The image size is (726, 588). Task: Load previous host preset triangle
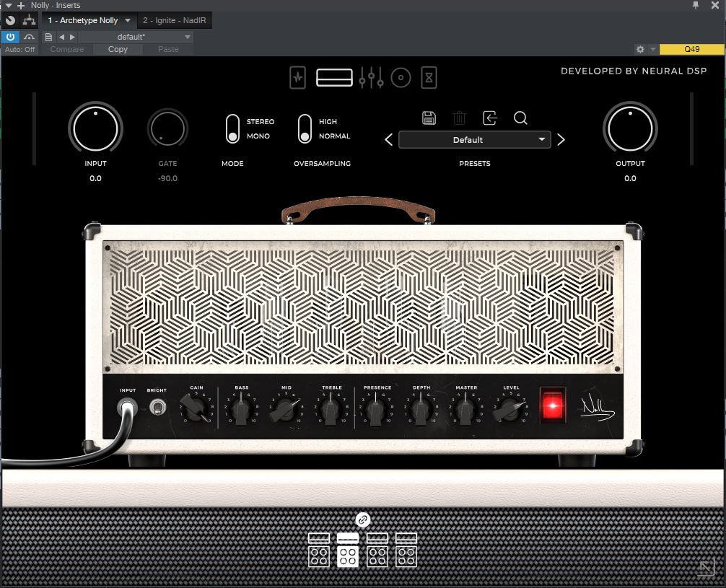61,37
